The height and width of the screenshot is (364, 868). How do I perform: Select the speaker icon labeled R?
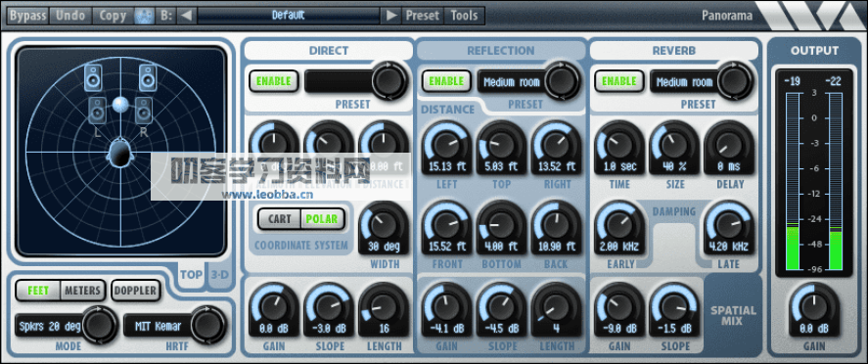pos(144,112)
